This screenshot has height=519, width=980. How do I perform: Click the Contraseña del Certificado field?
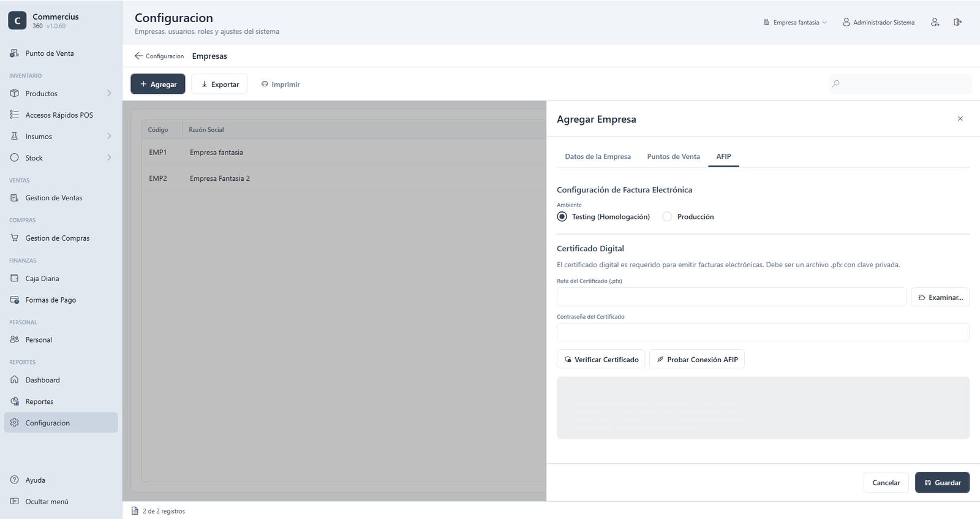[763, 332]
